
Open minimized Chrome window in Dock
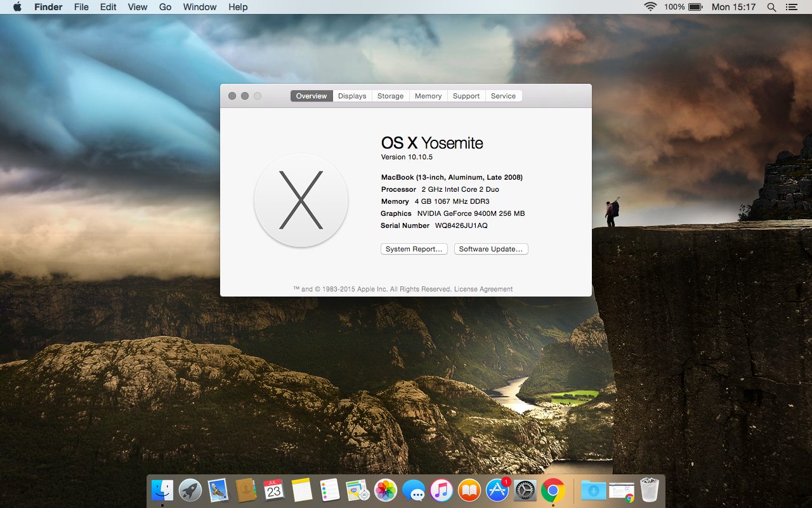tap(622, 491)
